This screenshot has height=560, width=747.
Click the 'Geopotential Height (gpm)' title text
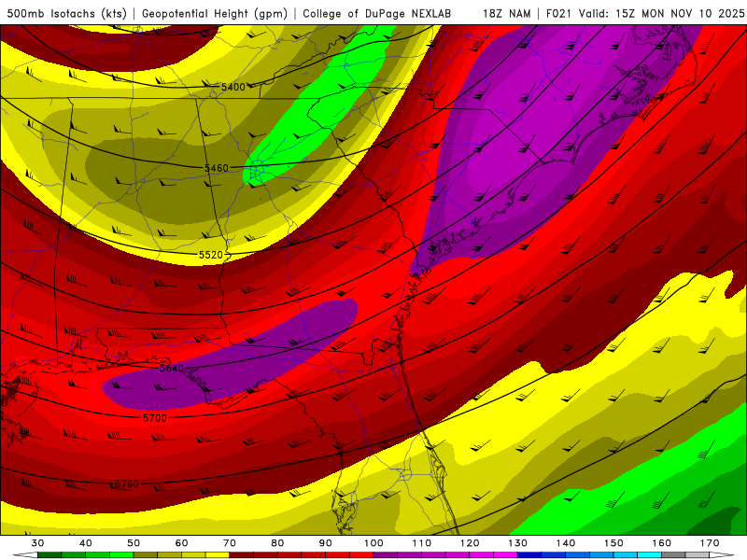pos(215,14)
